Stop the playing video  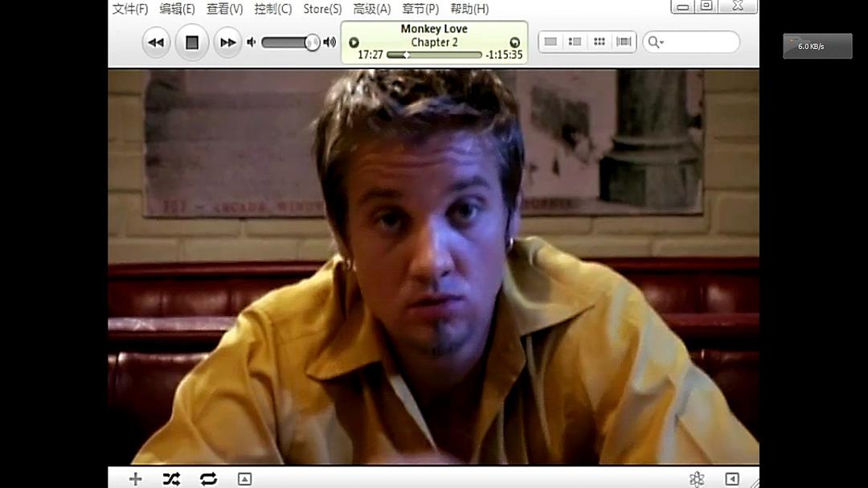[x=192, y=43]
